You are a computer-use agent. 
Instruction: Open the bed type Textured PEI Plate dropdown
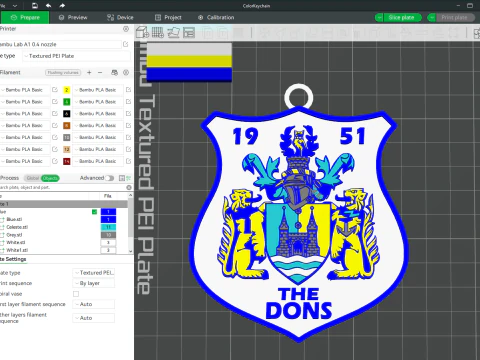[77, 56]
